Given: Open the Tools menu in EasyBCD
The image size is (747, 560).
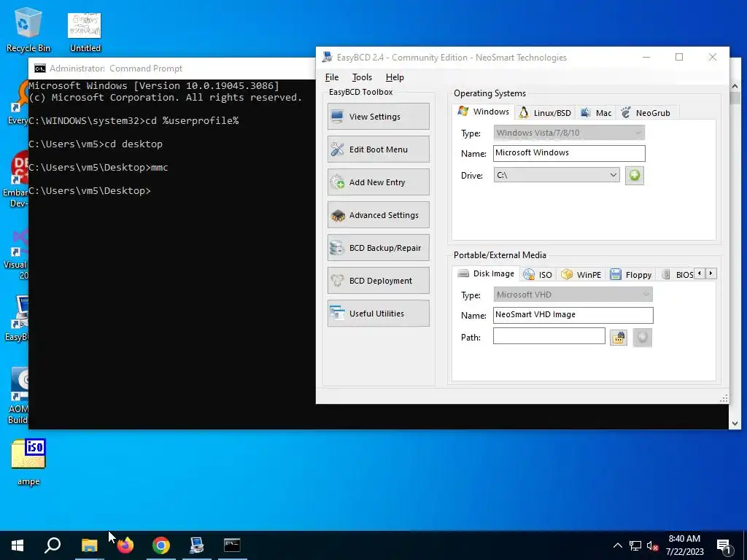Looking at the screenshot, I should (x=362, y=77).
